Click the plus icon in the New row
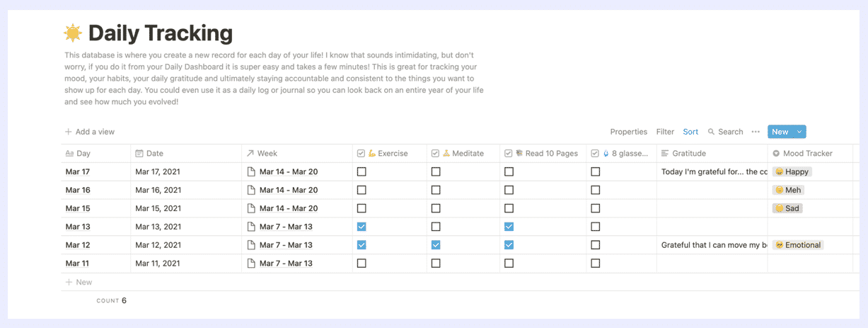 tap(69, 282)
